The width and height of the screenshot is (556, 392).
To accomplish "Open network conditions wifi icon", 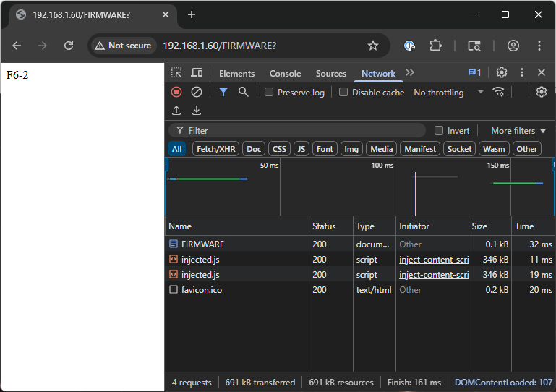I will (499, 93).
